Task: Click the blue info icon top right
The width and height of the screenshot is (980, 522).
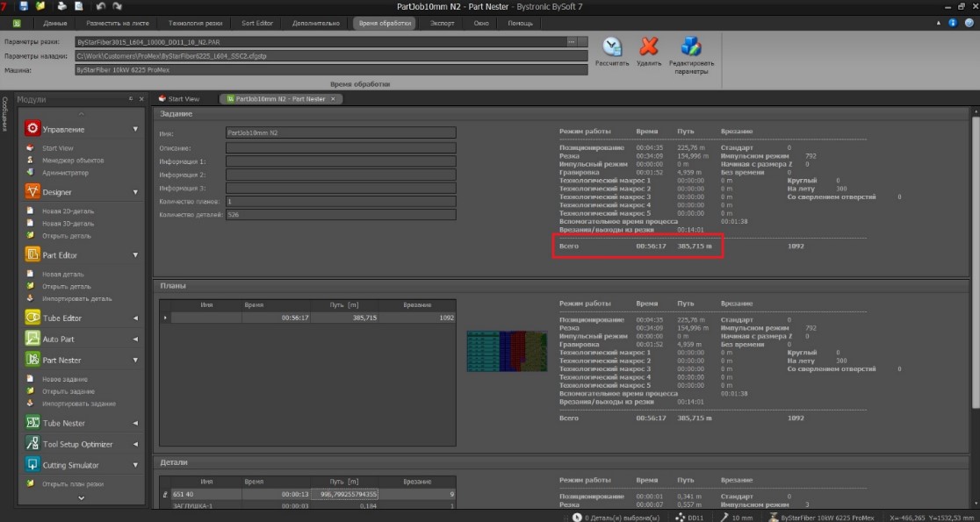Action: [x=953, y=23]
